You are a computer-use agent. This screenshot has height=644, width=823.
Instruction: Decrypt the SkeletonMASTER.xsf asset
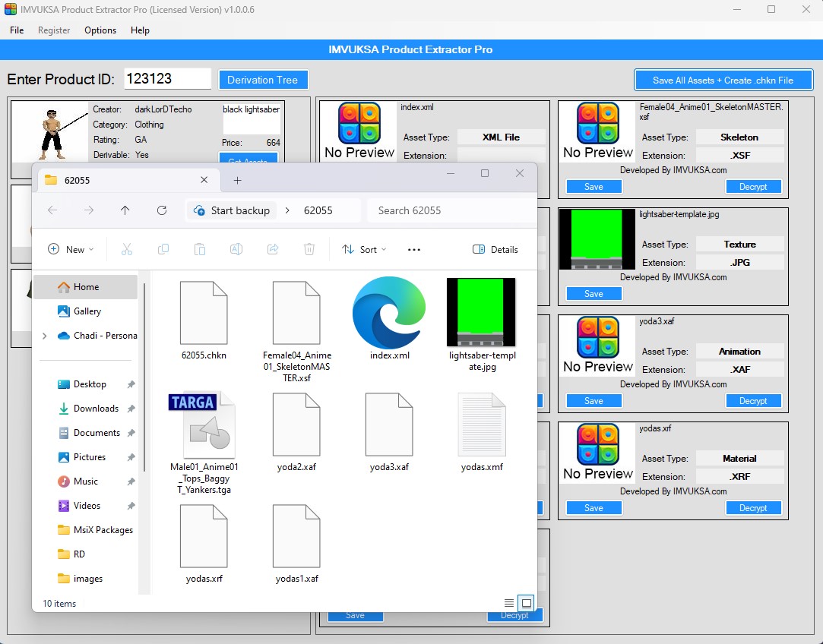753,187
